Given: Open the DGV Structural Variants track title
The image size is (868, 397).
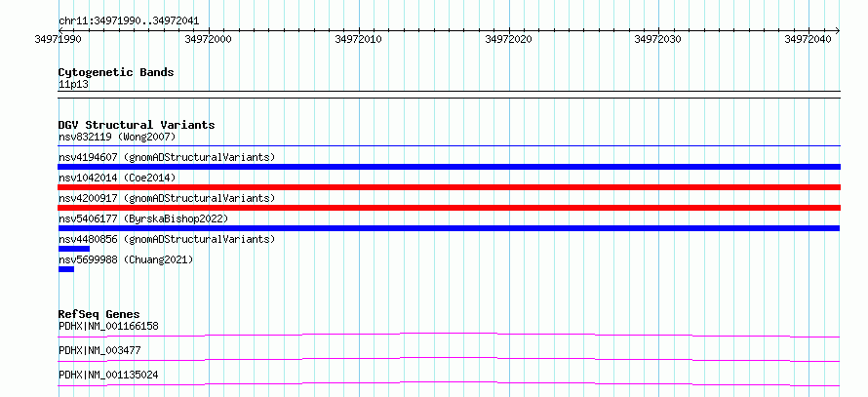Looking at the screenshot, I should (x=137, y=125).
